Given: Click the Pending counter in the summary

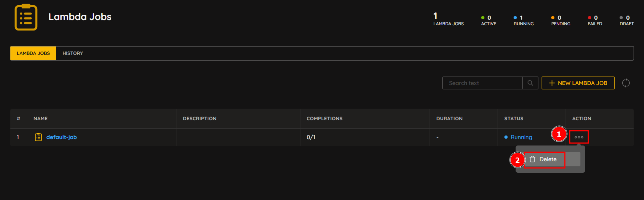Looking at the screenshot, I should (561, 21).
